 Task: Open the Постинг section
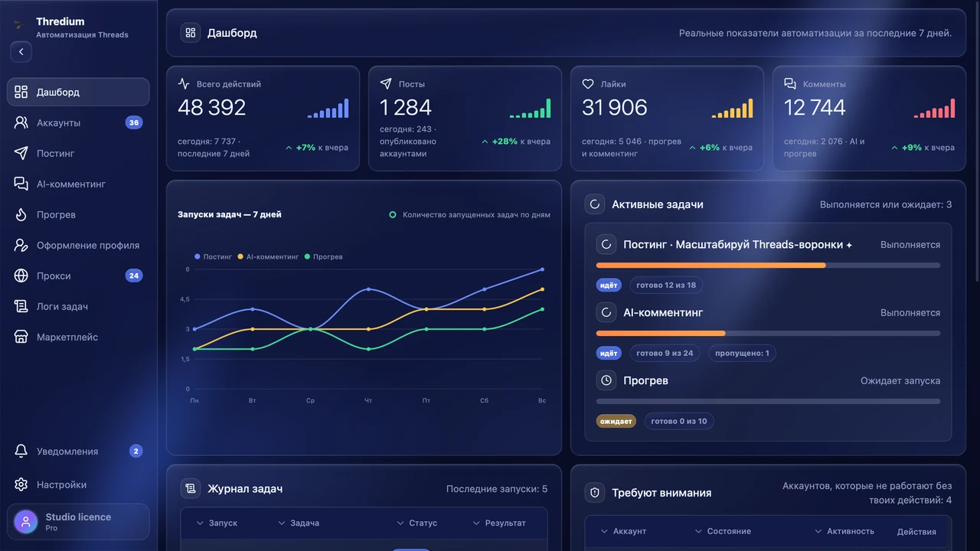78,153
